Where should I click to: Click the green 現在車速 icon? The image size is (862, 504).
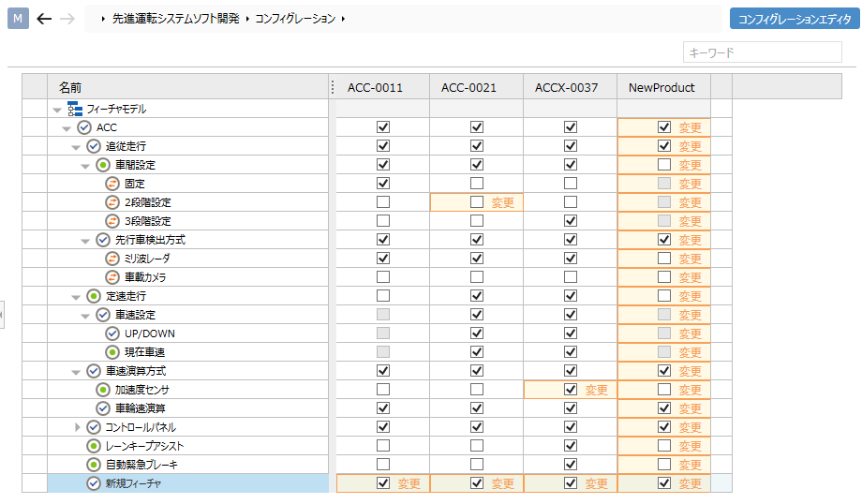pos(112,352)
